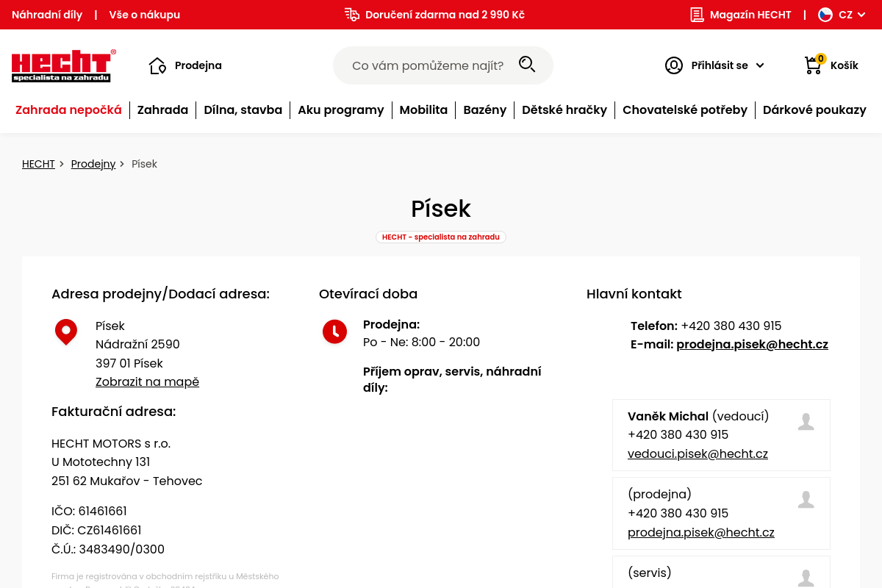Focus the search input field
882x588 pixels.
coord(428,65)
